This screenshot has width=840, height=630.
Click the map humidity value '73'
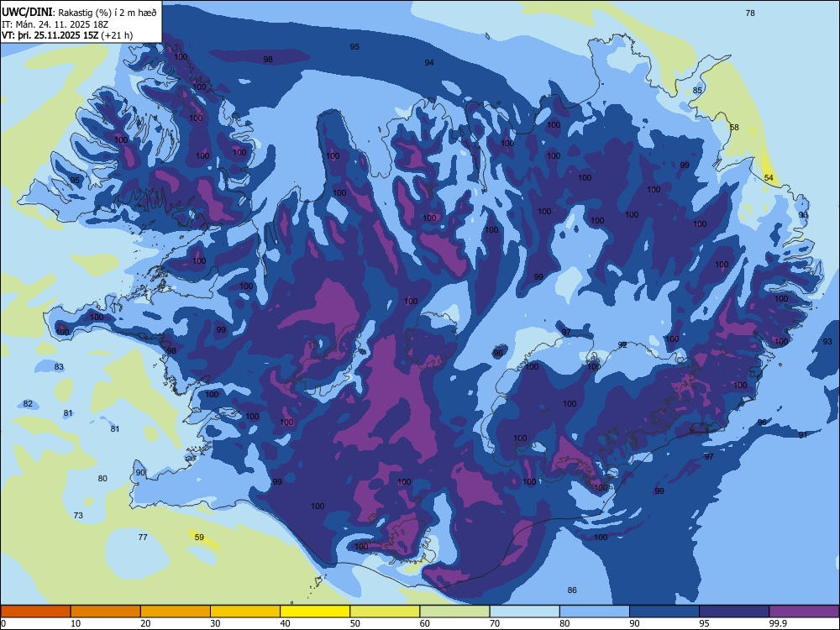point(78,515)
